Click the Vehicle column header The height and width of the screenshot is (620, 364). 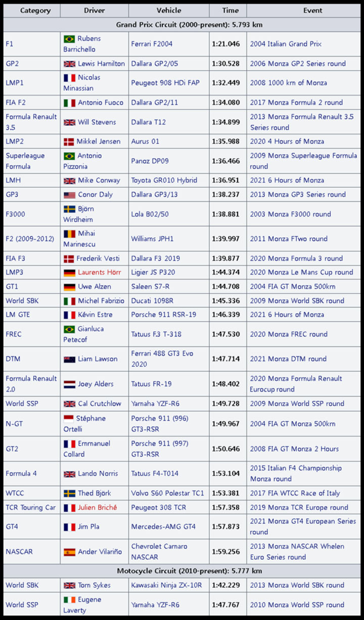tap(168, 11)
